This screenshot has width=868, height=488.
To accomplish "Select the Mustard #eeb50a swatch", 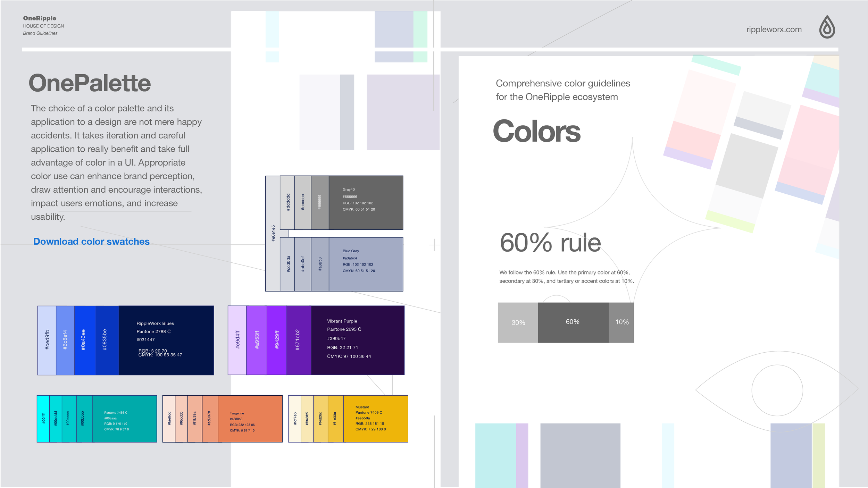I will [376, 419].
